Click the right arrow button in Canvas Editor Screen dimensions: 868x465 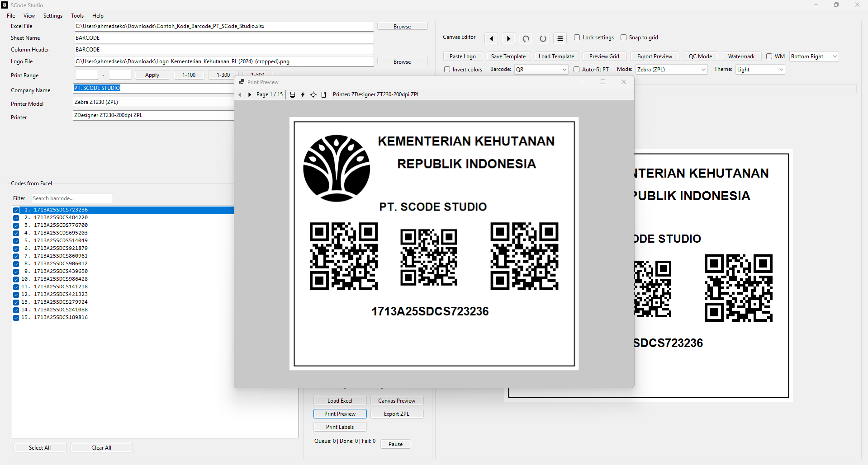click(508, 38)
